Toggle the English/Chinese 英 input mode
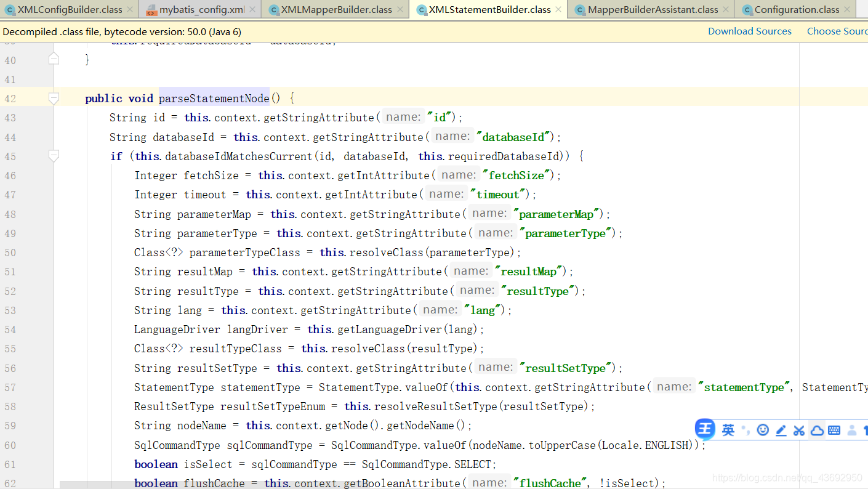This screenshot has height=489, width=868. (728, 430)
